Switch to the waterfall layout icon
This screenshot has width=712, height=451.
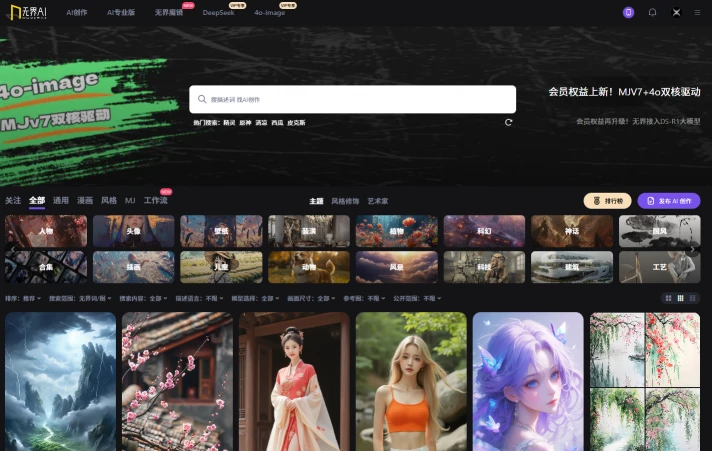(692, 298)
